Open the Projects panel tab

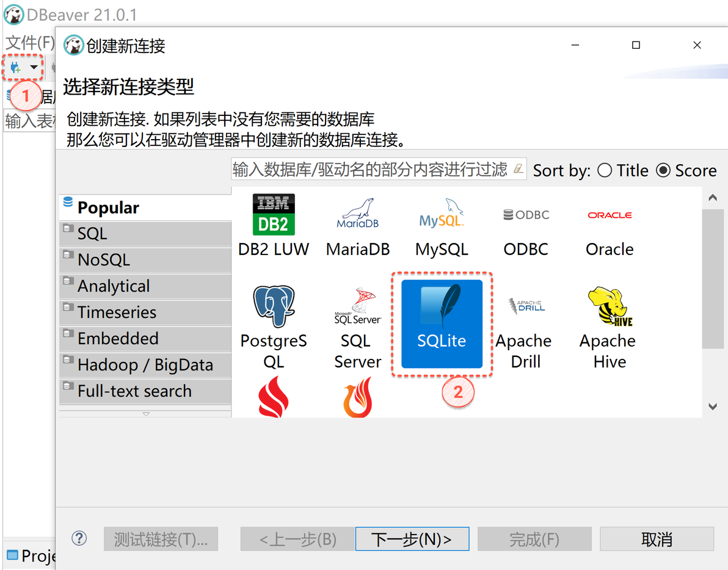[x=31, y=555]
